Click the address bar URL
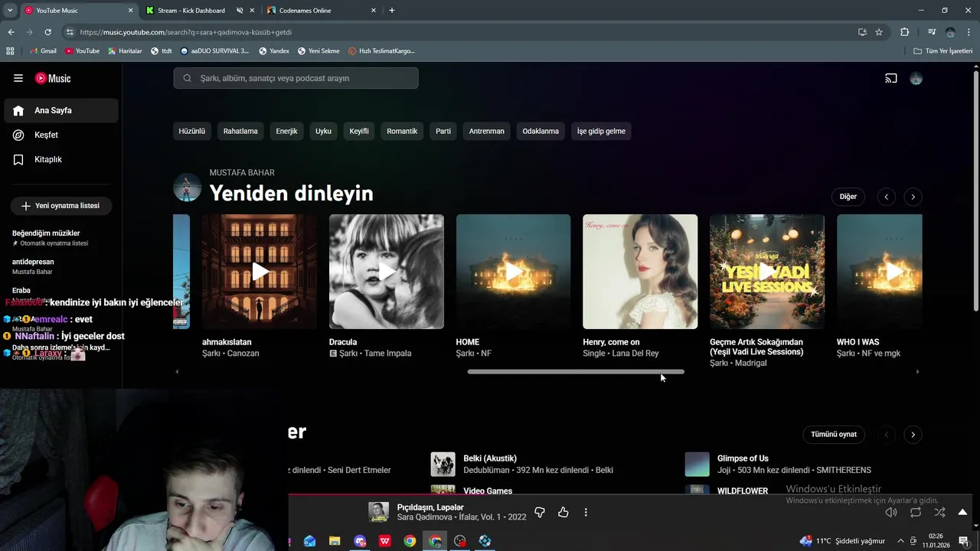980x551 pixels. click(185, 32)
